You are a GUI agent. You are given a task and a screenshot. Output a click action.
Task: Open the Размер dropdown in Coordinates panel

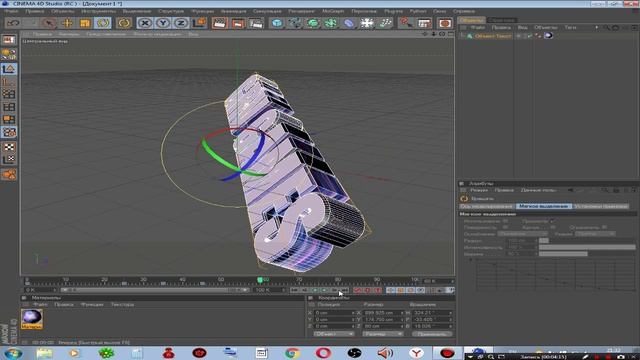coord(383,334)
